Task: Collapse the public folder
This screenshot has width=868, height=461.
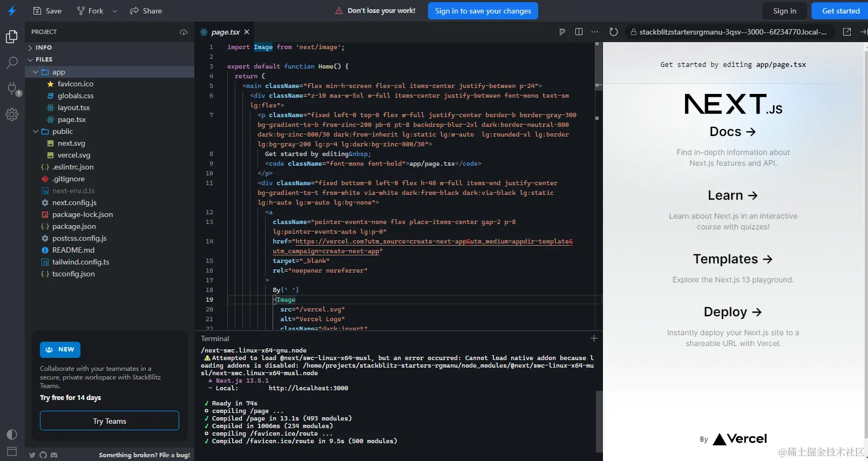Action: click(x=110, y=131)
